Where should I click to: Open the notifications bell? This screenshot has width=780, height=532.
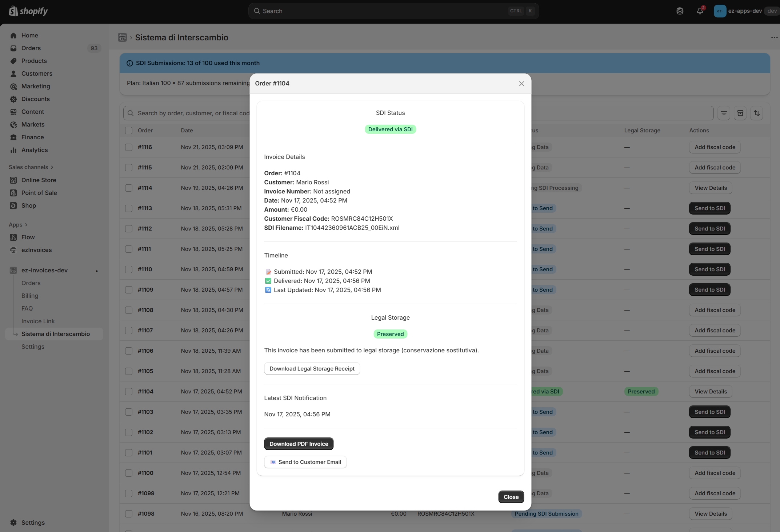point(700,11)
